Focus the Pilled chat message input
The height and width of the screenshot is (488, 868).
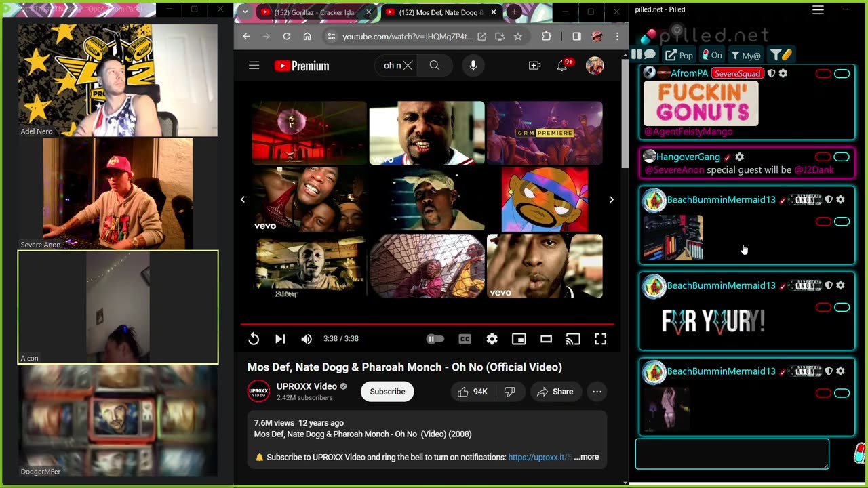pyautogui.click(x=732, y=454)
